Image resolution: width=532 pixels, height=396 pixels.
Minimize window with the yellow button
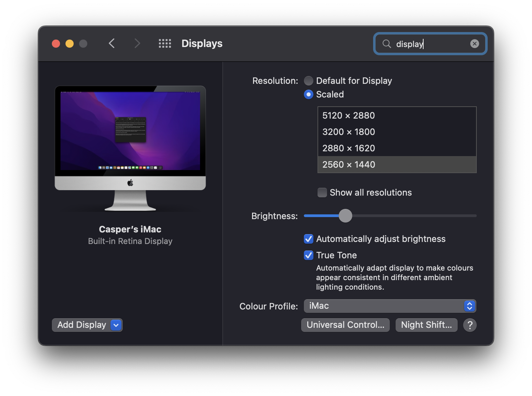70,44
